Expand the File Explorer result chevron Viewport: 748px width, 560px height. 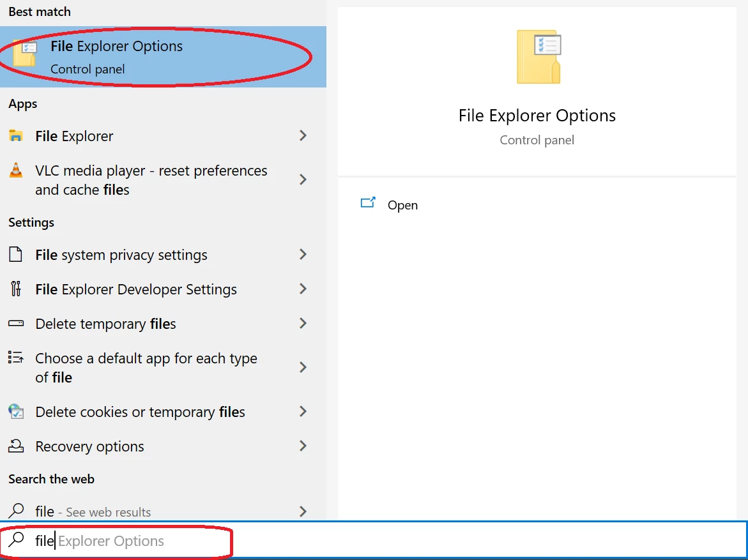click(x=303, y=135)
